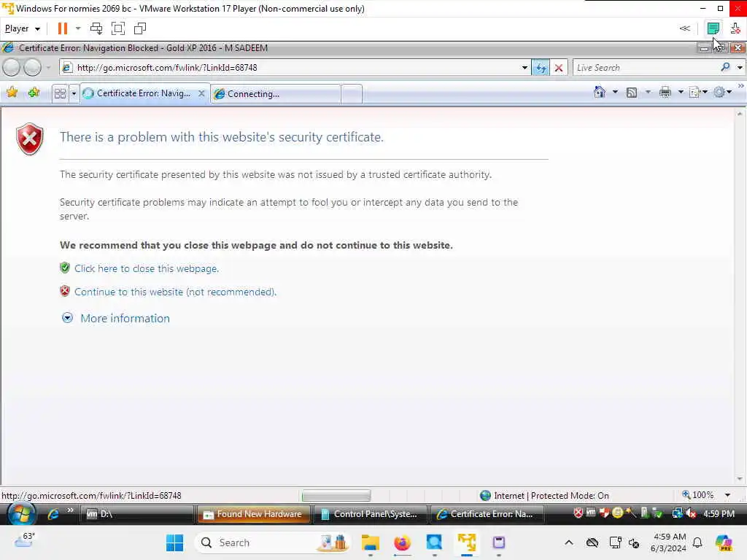The width and height of the screenshot is (747, 560).
Task: Click the Print icon in IE toolbar
Action: coord(665,93)
